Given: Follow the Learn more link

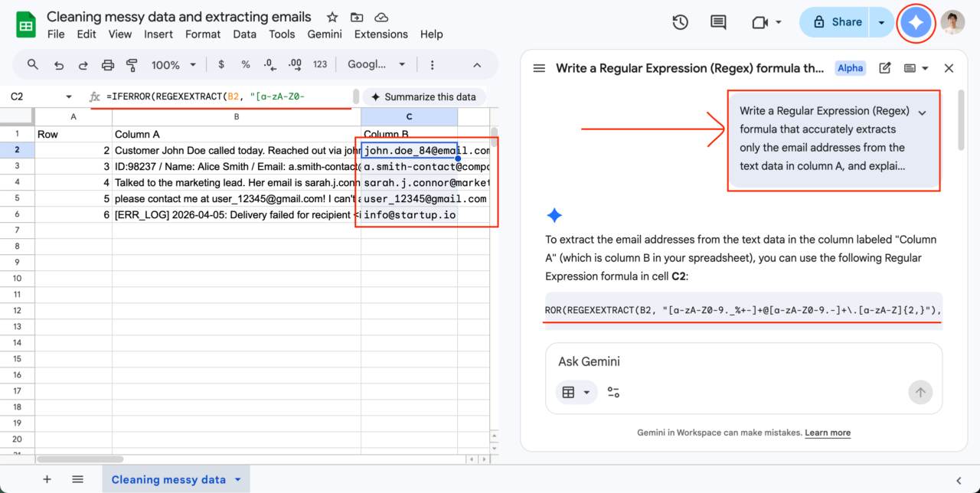Looking at the screenshot, I should [828, 433].
